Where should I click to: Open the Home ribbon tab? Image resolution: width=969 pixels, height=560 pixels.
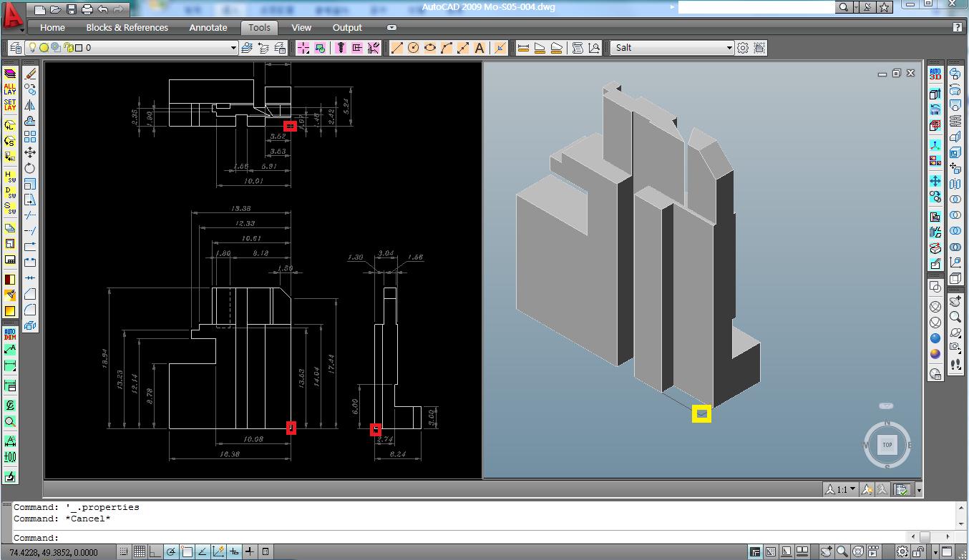pyautogui.click(x=52, y=27)
